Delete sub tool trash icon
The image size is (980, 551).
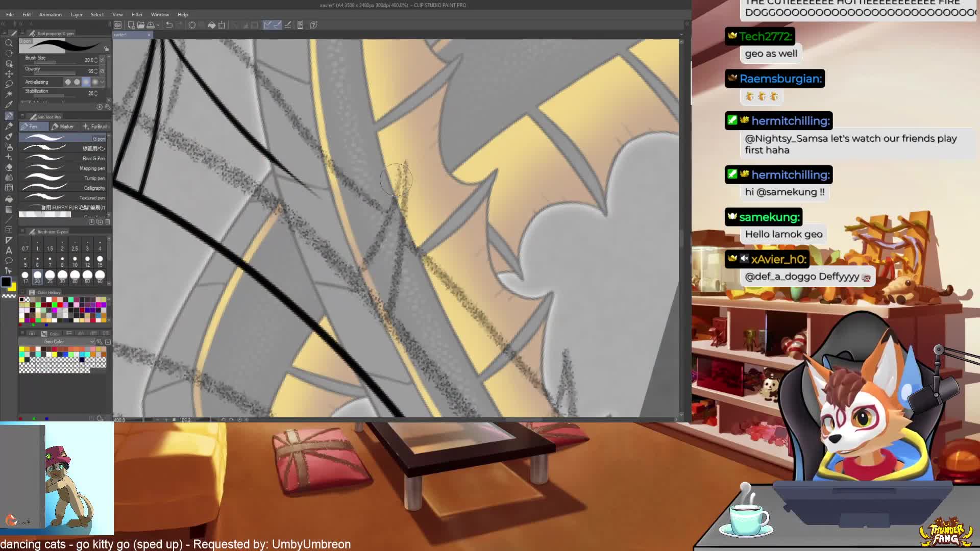coord(107,222)
